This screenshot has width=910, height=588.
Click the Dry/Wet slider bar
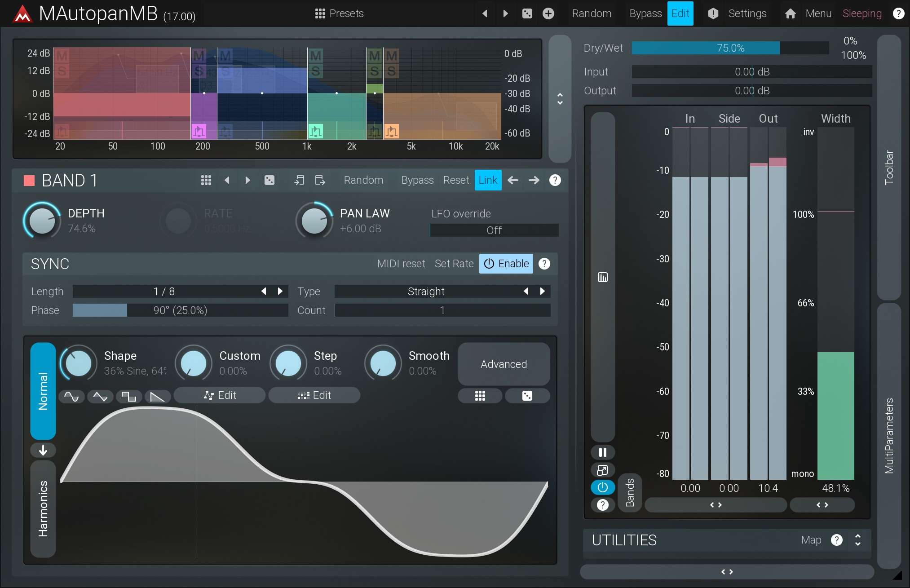coord(730,48)
